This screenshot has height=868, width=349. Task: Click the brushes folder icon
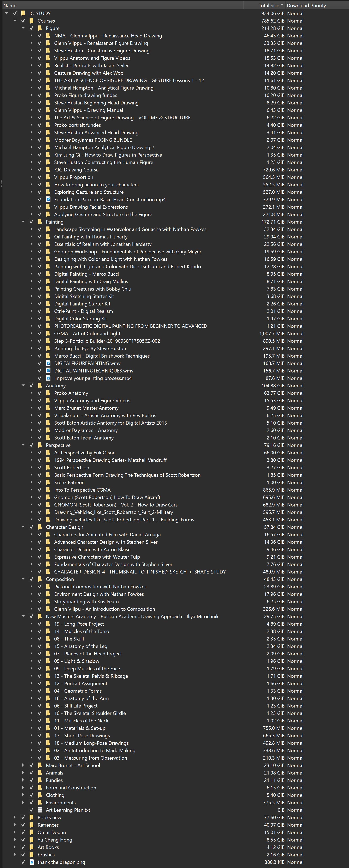(x=31, y=854)
